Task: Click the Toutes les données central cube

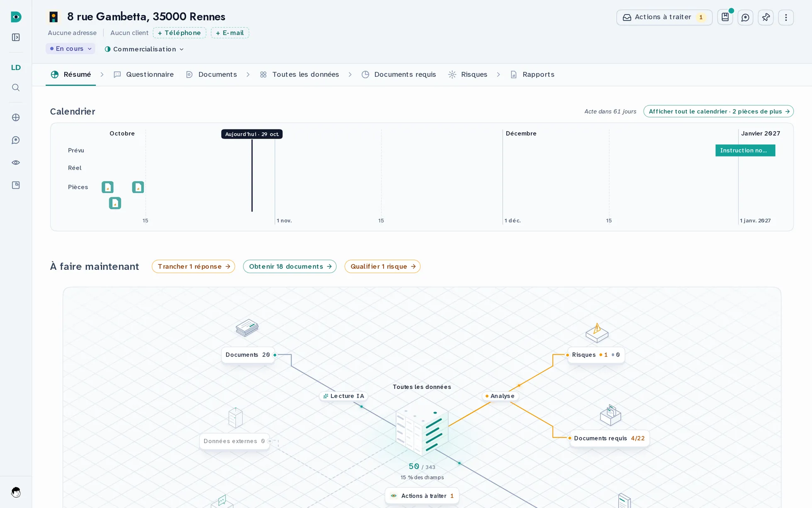Action: pos(422,427)
